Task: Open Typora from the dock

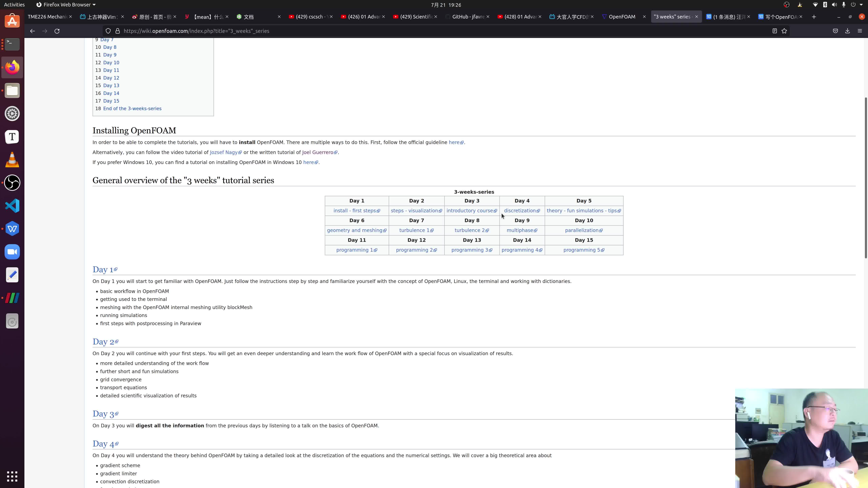Action: tap(12, 137)
